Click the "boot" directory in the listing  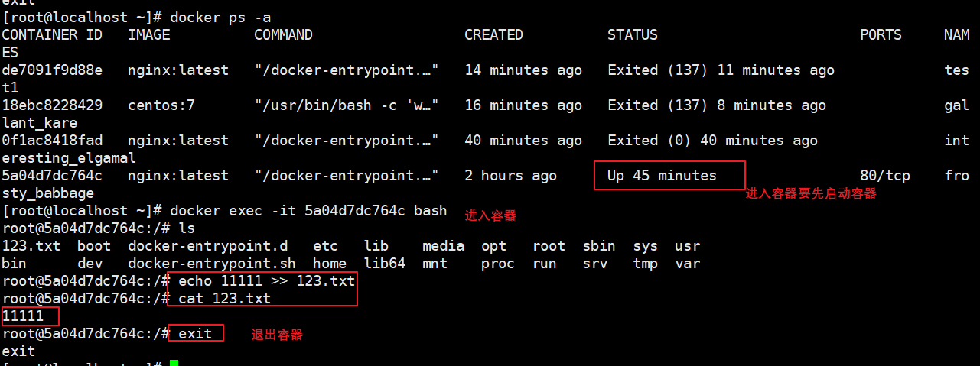tap(94, 245)
